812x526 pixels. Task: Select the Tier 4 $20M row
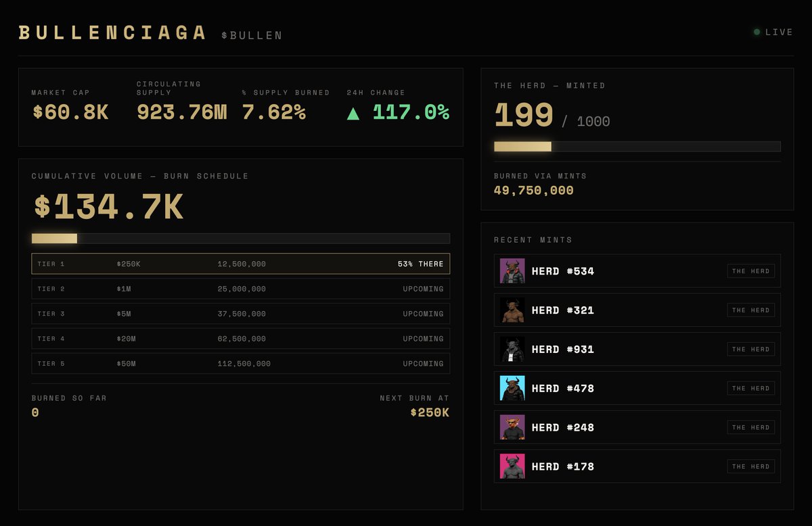241,339
